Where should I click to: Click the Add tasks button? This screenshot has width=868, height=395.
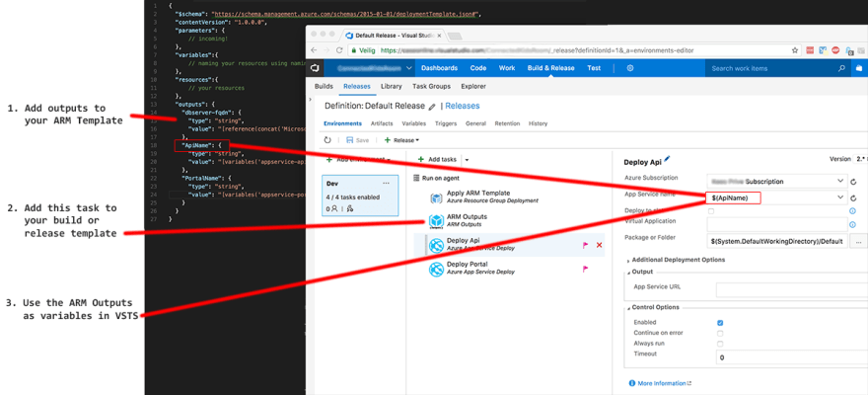437,159
